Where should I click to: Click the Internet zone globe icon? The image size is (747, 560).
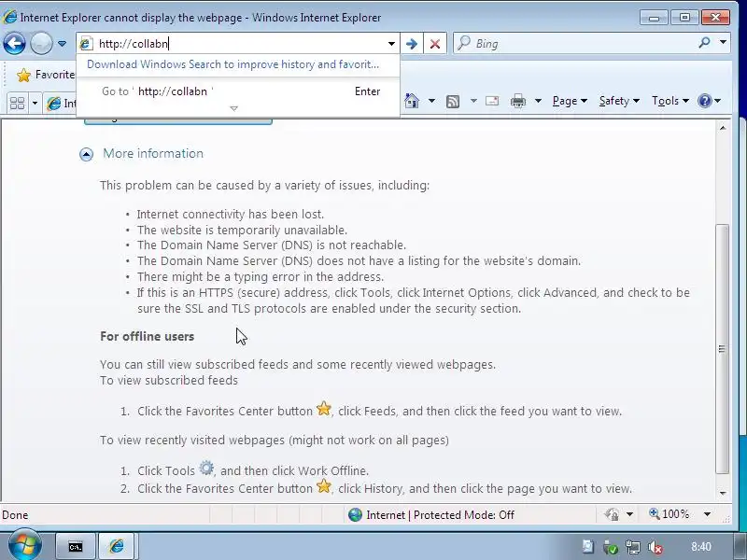pos(355,515)
